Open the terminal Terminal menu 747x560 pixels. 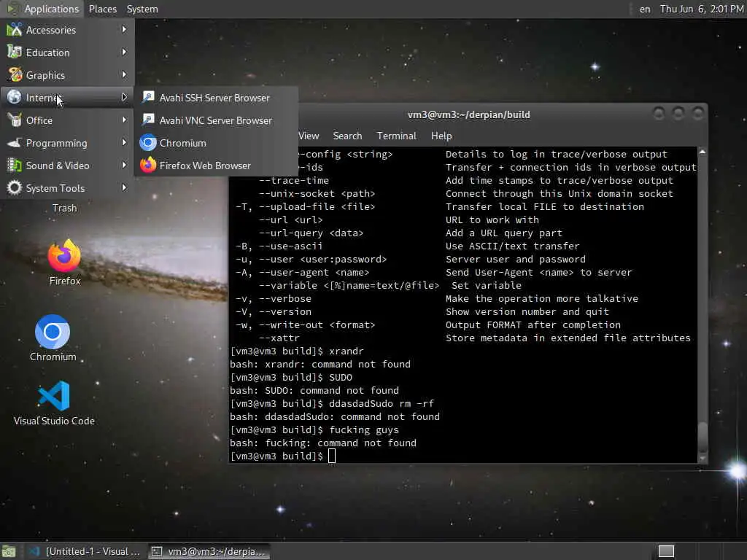pos(396,136)
